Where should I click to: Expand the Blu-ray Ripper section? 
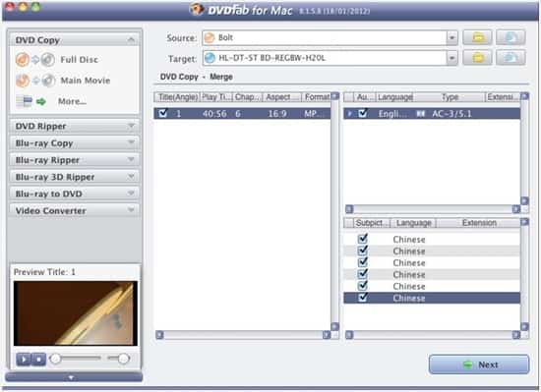(131, 159)
